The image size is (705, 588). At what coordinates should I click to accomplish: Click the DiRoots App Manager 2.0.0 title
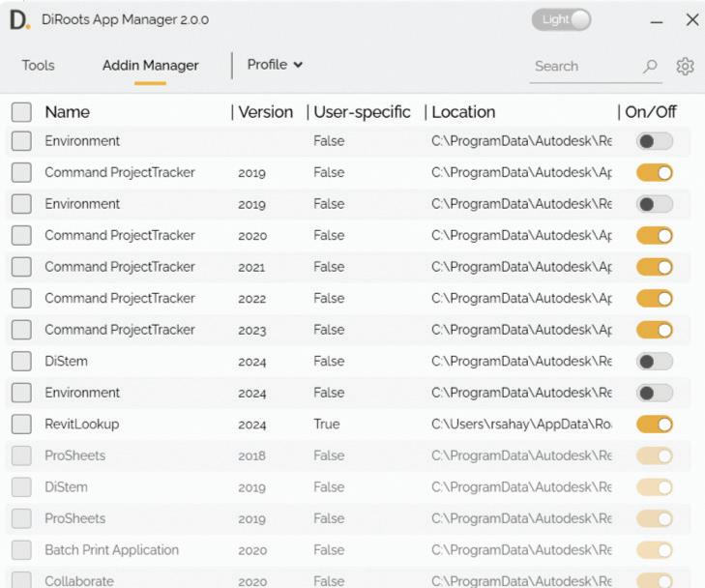click(125, 19)
